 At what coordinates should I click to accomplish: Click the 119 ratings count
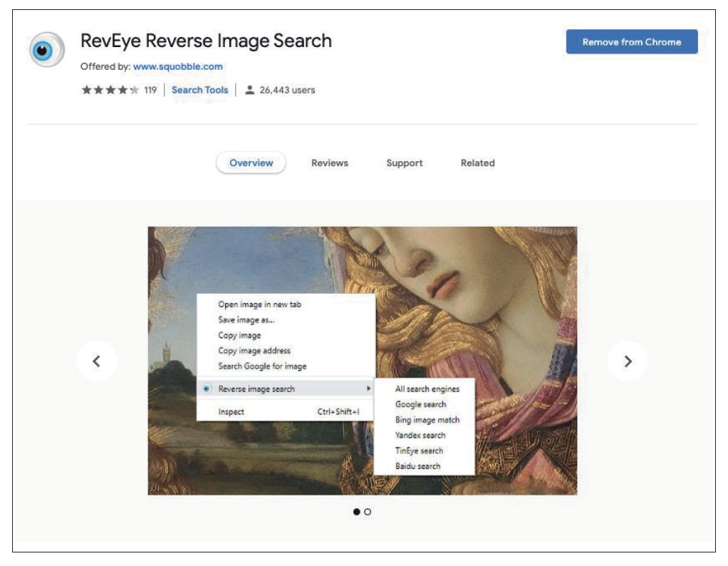click(150, 91)
